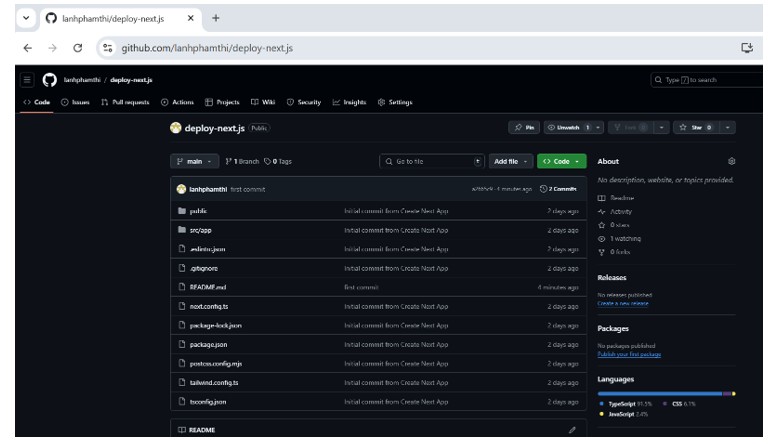View site information icon in address bar
The height and width of the screenshot is (444, 775).
pos(107,48)
